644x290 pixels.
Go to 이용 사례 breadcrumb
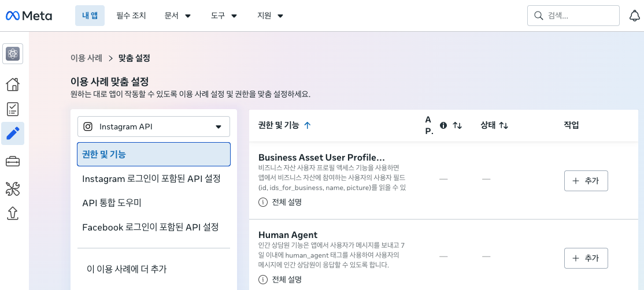coord(86,58)
